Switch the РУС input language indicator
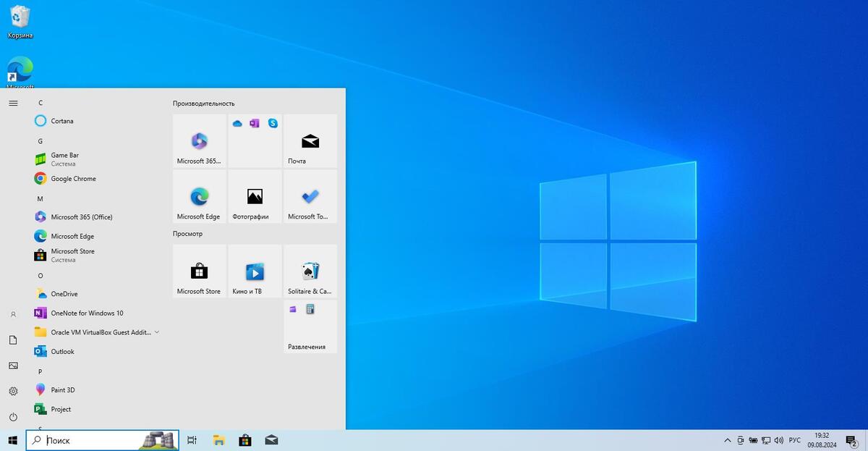 [794, 440]
